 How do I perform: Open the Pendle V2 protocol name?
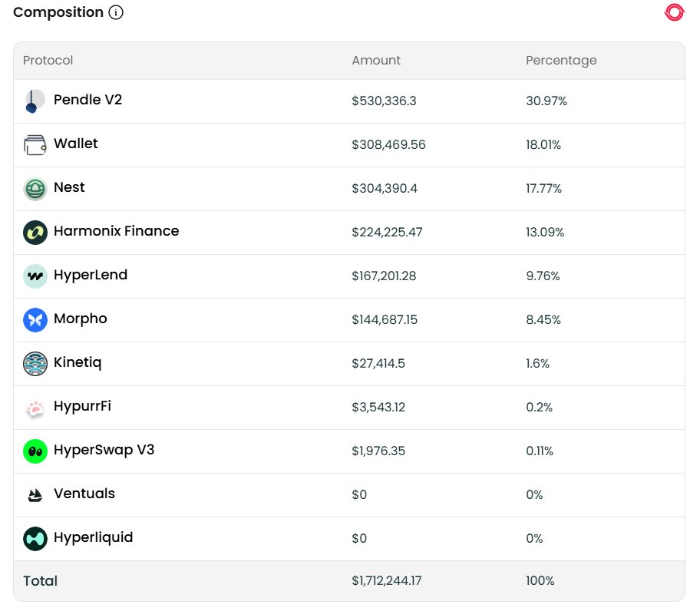click(87, 100)
